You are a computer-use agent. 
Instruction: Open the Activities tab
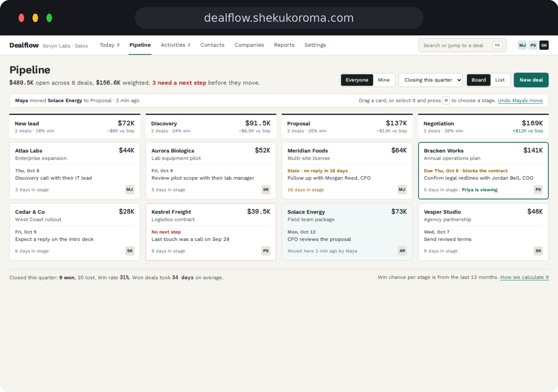tap(176, 45)
